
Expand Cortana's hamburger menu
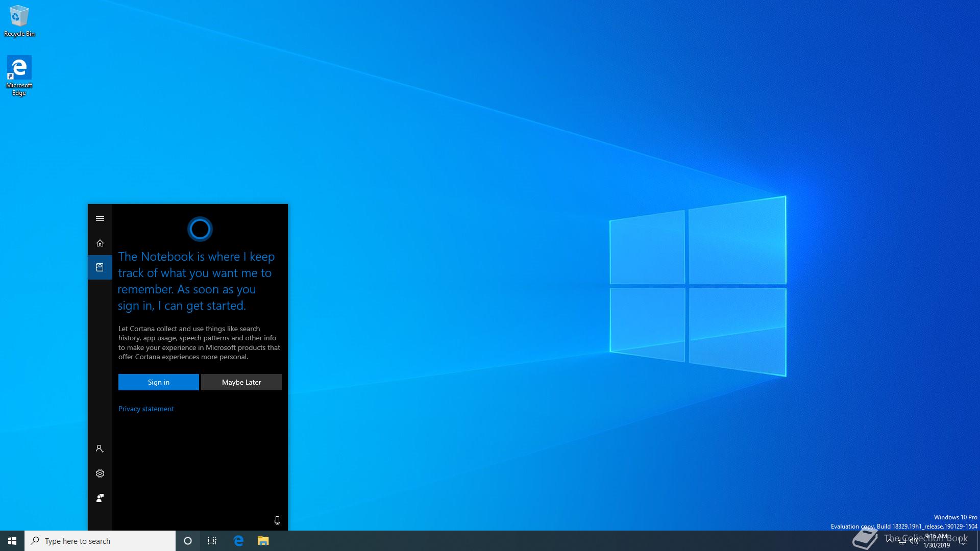100,219
